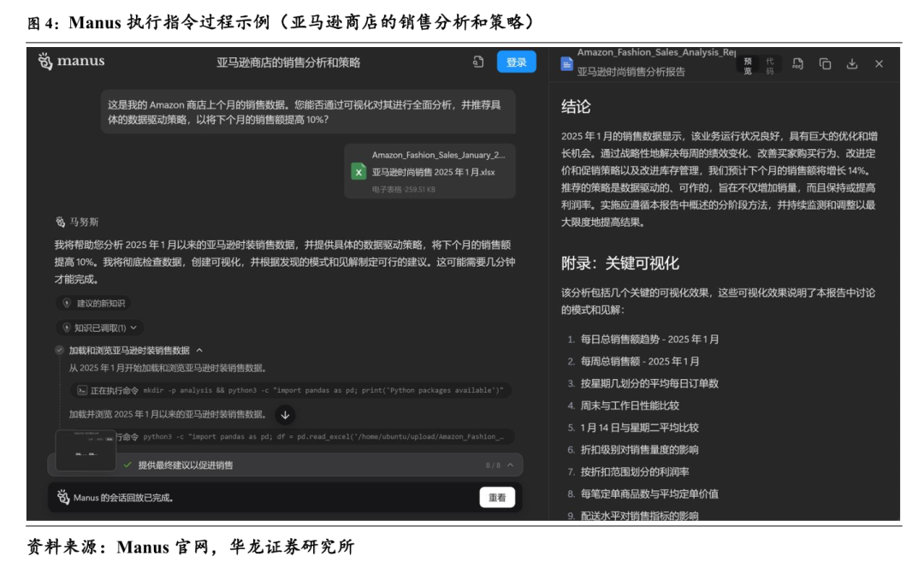This screenshot has height=562, width=924.
Task: Select list item 每笔定单商品数与平均定单价值
Action: [x=649, y=494]
